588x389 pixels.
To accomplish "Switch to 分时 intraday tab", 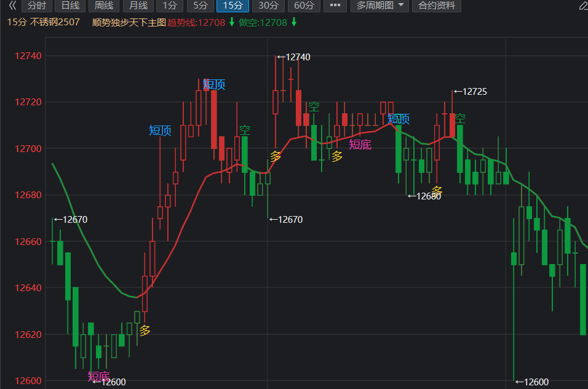I will (36, 6).
